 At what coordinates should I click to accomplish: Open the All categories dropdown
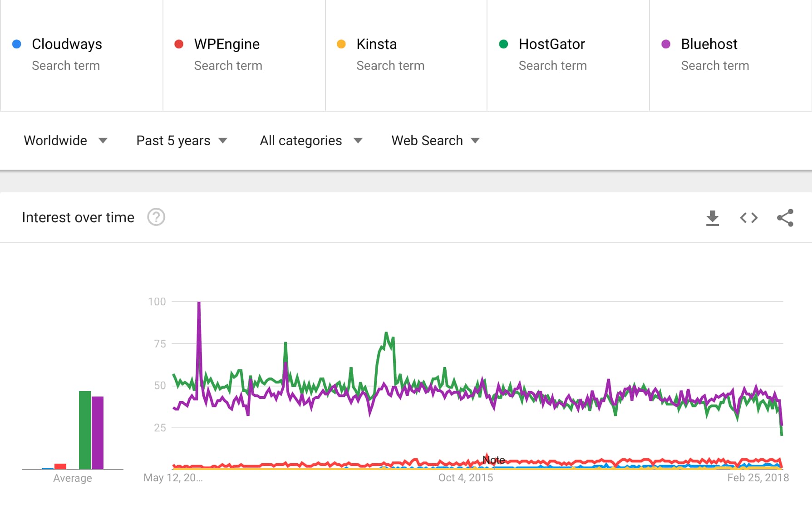(310, 141)
